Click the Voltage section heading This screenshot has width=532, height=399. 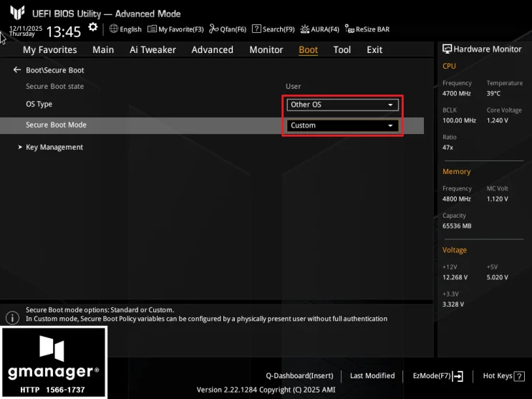pos(454,250)
